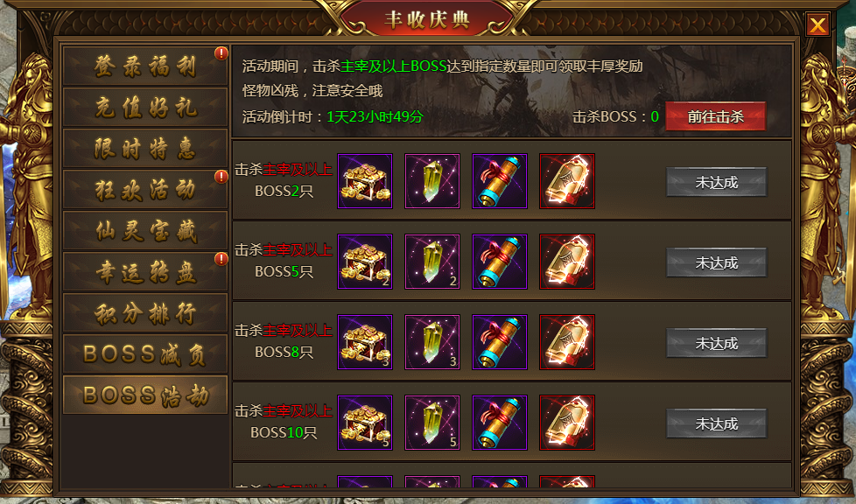This screenshot has width=856, height=504.
Task: Close the 丰收庆典 window
Action: click(817, 24)
